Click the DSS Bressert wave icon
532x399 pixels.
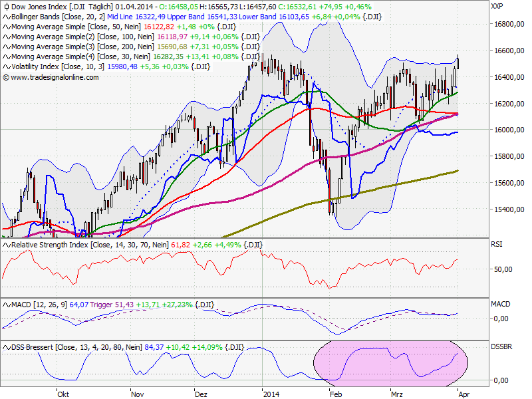[6, 346]
